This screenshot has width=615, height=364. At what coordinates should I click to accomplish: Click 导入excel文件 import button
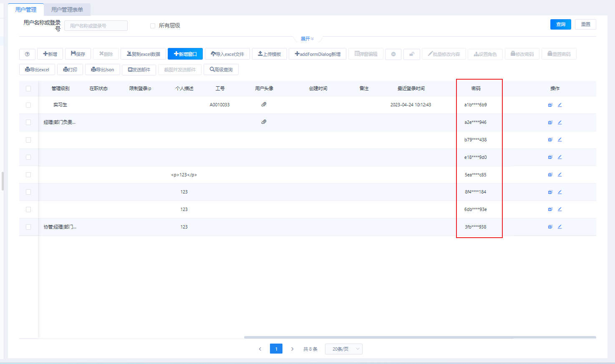coord(227,54)
